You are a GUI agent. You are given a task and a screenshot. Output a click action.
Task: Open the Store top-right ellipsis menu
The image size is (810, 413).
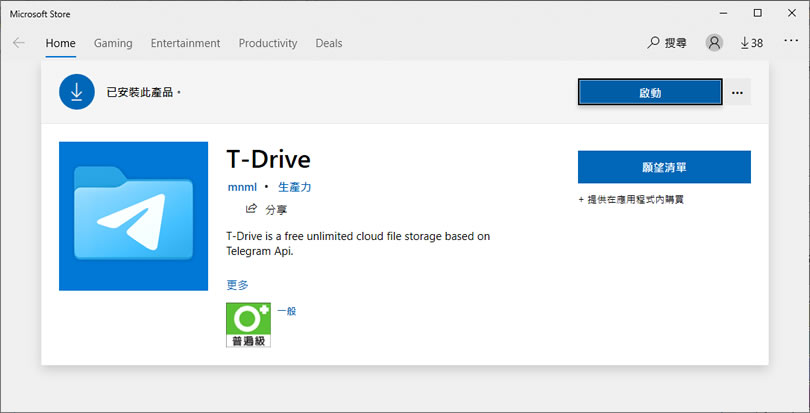791,40
